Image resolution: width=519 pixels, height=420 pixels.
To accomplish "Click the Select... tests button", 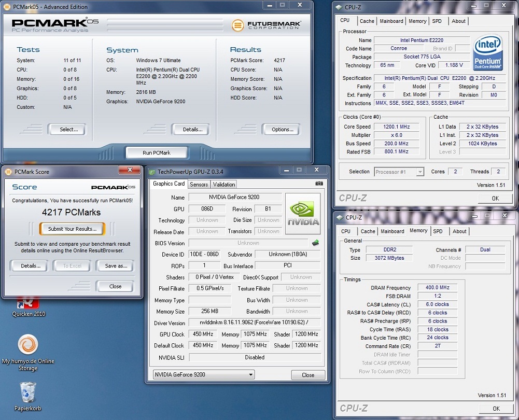I will pos(66,130).
